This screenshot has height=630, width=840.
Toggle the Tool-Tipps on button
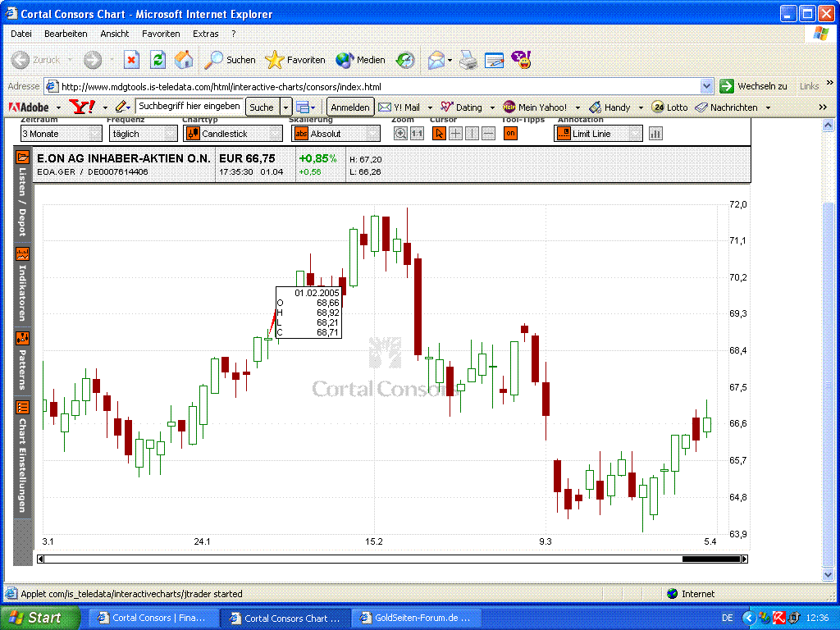pos(510,134)
